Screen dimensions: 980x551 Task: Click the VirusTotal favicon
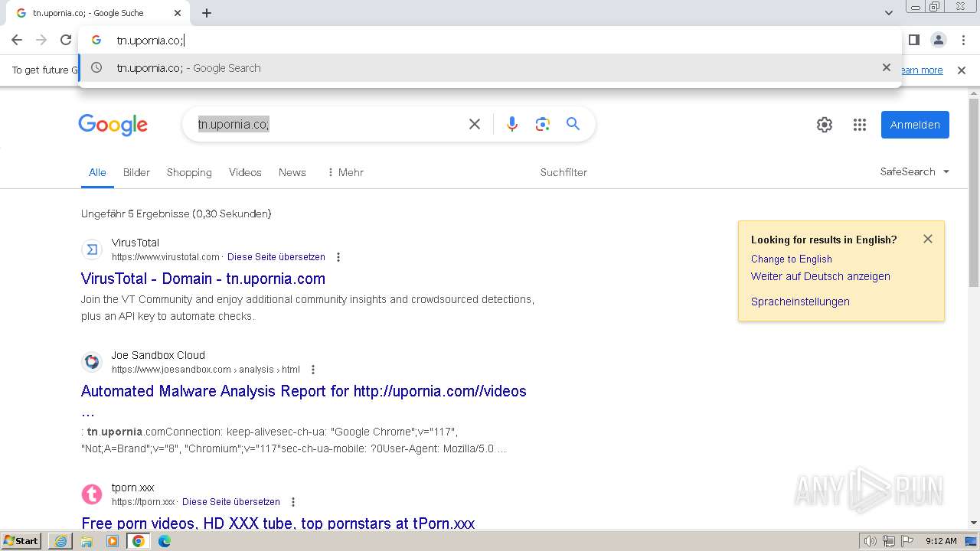coord(92,249)
